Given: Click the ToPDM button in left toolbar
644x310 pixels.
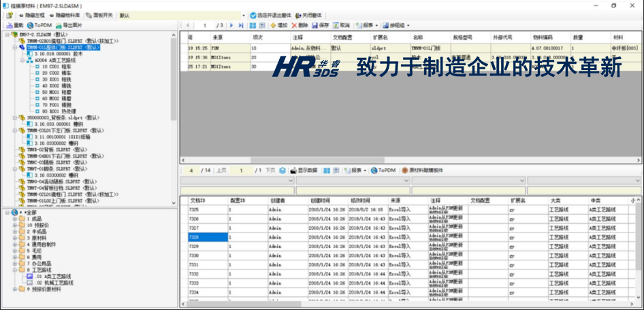Looking at the screenshot, I should click(39, 25).
